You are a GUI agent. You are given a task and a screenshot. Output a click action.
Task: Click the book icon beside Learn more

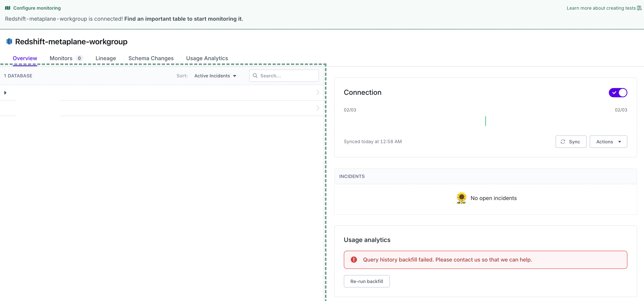pyautogui.click(x=639, y=8)
